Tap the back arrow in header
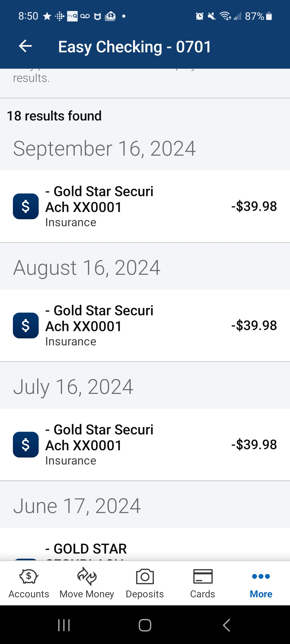Viewport: 290px width, 644px height. click(25, 46)
